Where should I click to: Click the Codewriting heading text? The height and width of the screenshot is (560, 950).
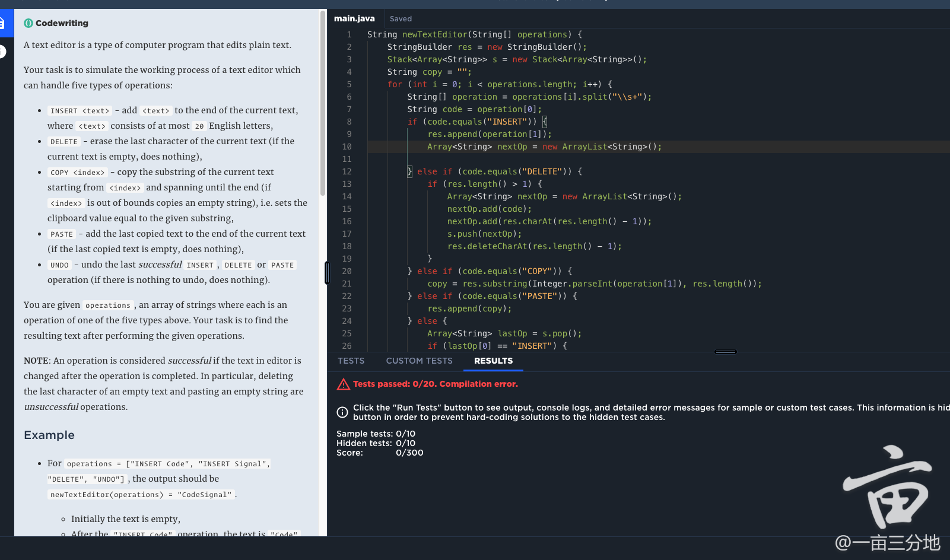coord(62,23)
